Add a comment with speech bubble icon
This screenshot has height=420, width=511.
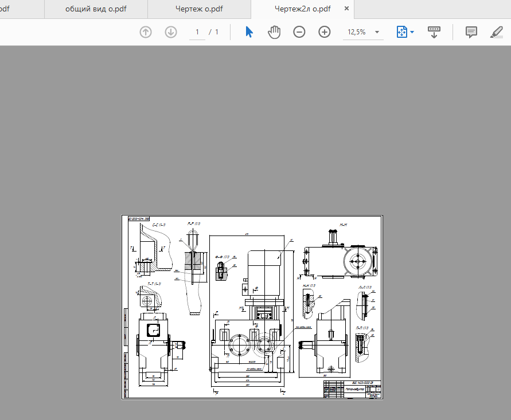pyautogui.click(x=471, y=32)
